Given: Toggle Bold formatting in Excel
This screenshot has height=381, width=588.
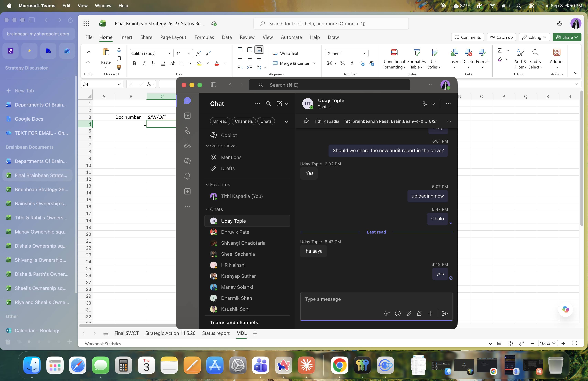Looking at the screenshot, I should [x=134, y=63].
